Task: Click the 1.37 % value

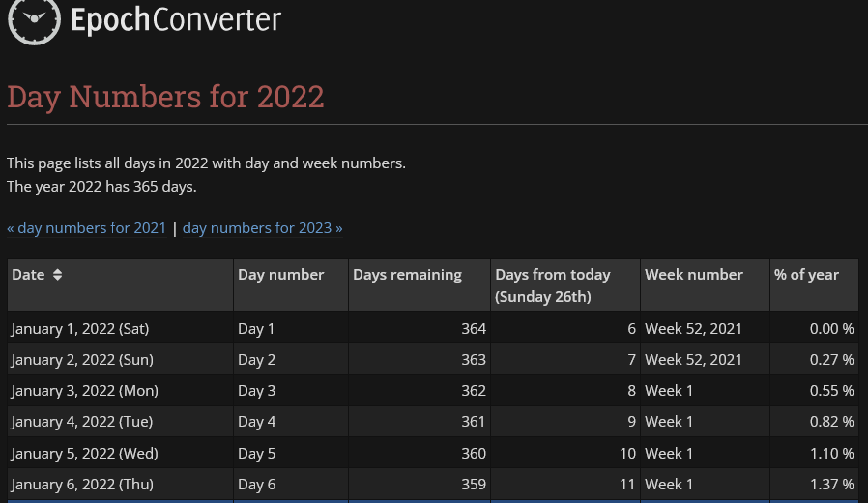Action: click(831, 485)
